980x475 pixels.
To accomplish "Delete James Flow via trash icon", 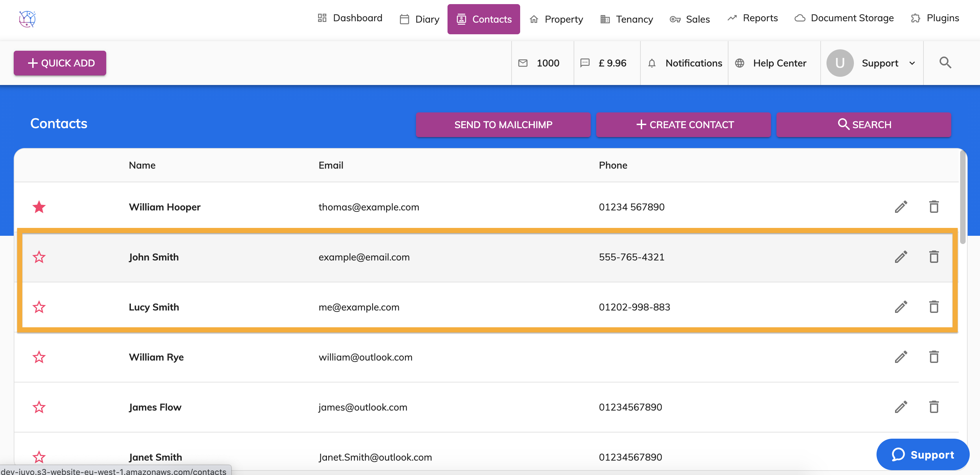I will (934, 407).
